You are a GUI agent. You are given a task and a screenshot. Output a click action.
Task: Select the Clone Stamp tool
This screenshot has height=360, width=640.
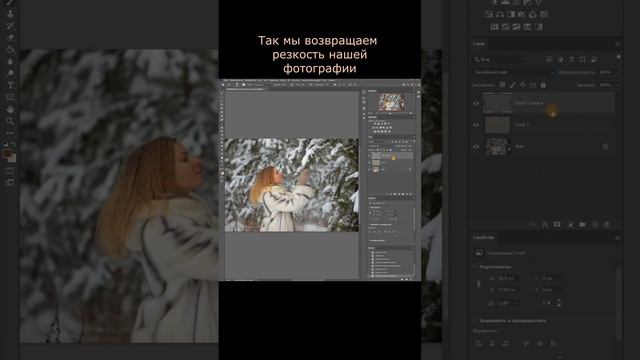click(10, 13)
